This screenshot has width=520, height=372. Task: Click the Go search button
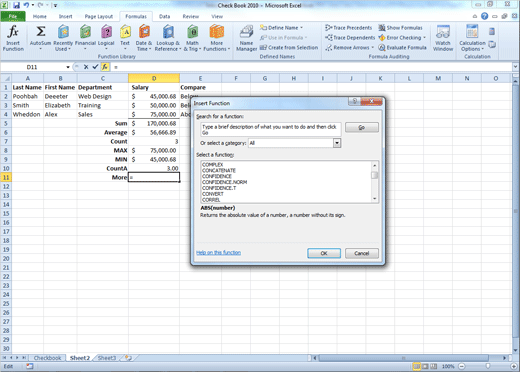[x=362, y=127]
